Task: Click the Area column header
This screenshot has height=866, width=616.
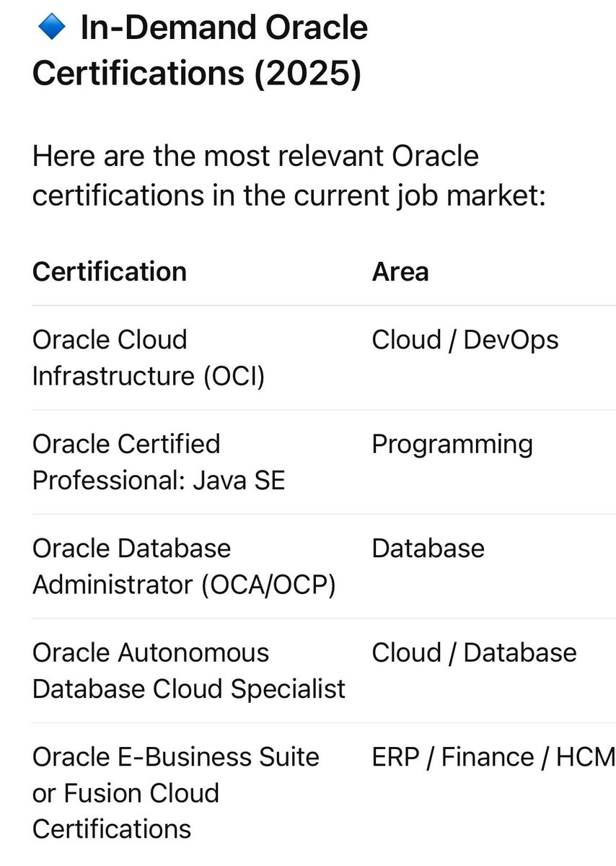Action: coord(400,271)
